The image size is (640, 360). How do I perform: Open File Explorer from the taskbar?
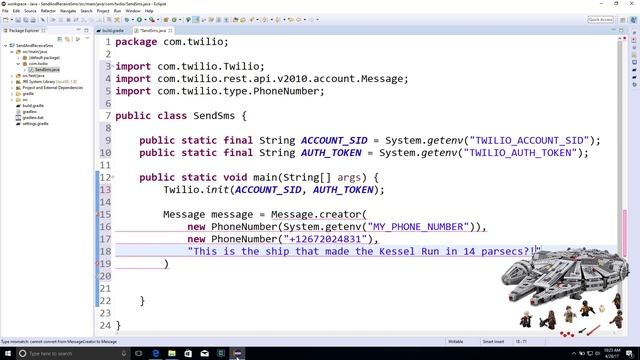click(x=172, y=353)
